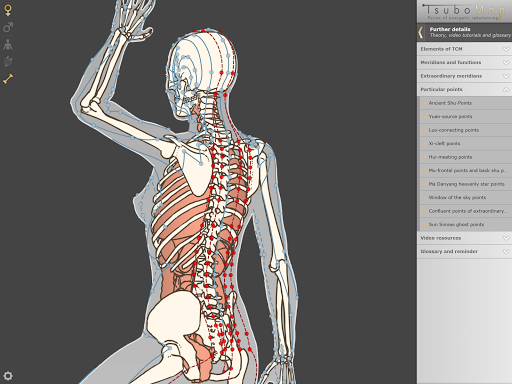Switch to the male body model icon
The height and width of the screenshot is (384, 512).
coord(8,27)
